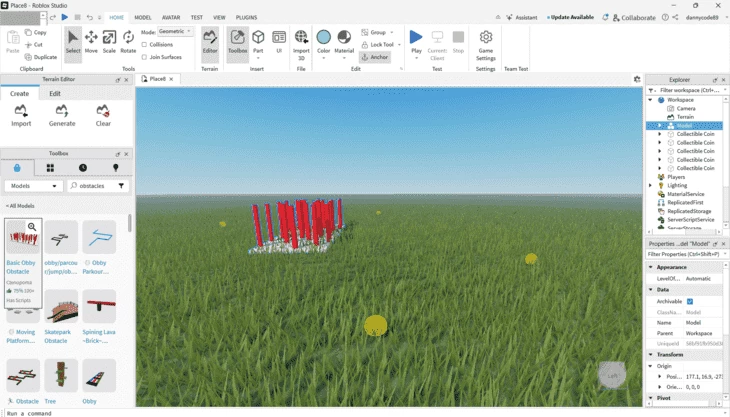The image size is (730, 417).
Task: Open the Assistant button
Action: [x=521, y=17]
